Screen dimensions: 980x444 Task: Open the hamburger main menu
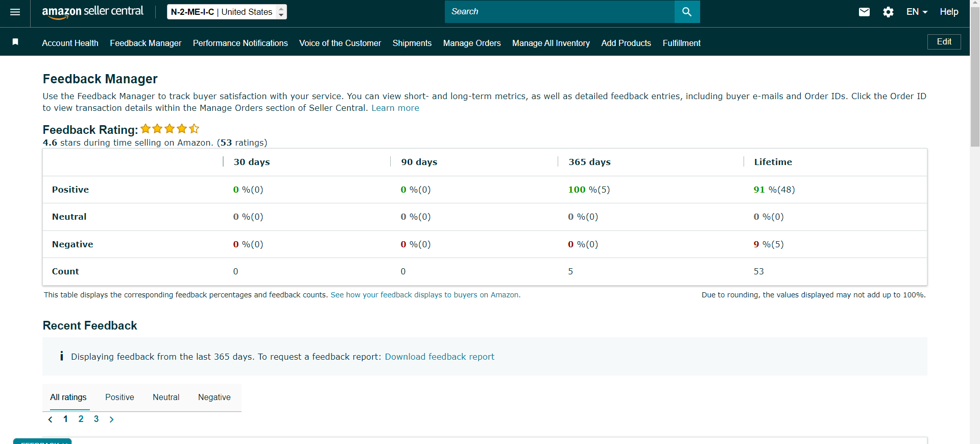15,12
